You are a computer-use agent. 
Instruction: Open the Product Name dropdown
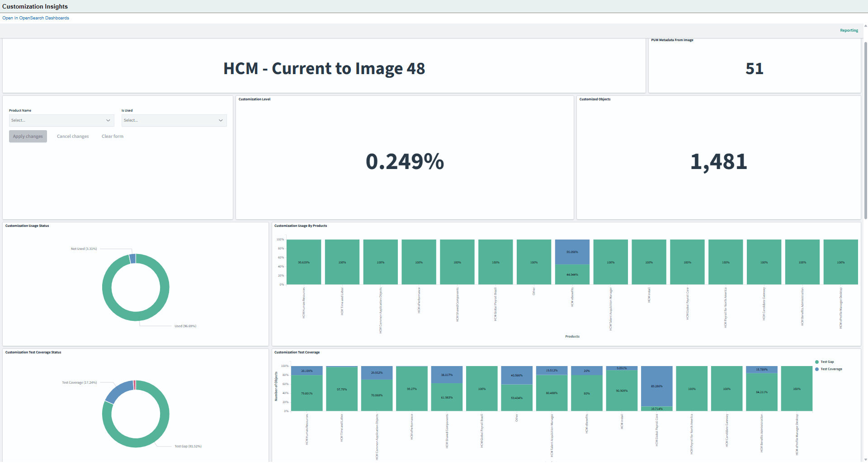[x=61, y=120]
